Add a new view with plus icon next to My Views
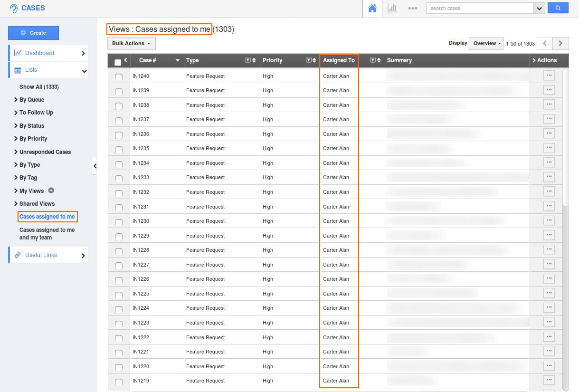The image size is (579, 392). pyautogui.click(x=51, y=191)
